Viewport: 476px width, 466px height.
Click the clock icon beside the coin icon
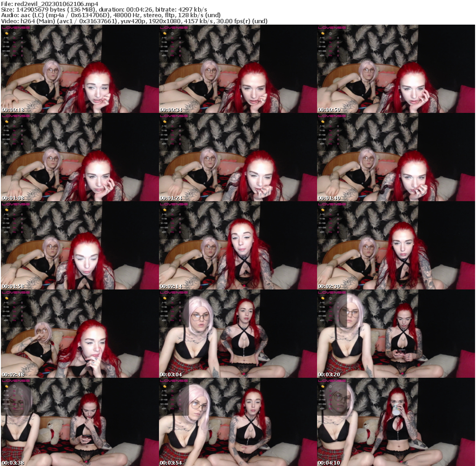point(14,33)
